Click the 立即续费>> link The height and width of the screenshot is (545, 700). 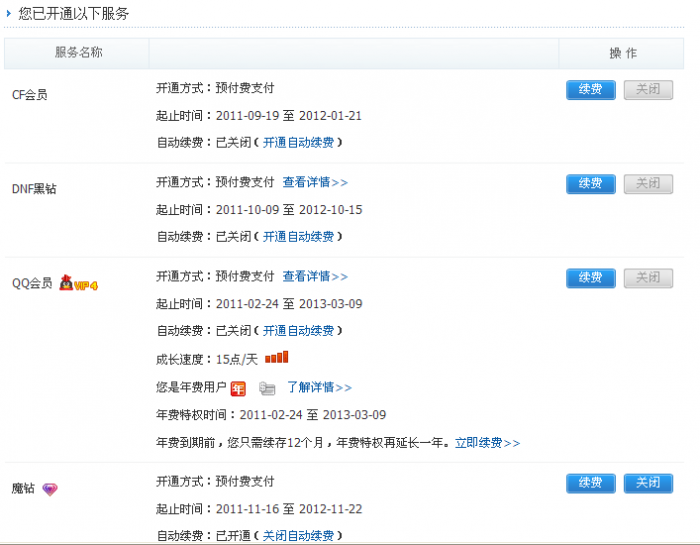point(488,443)
